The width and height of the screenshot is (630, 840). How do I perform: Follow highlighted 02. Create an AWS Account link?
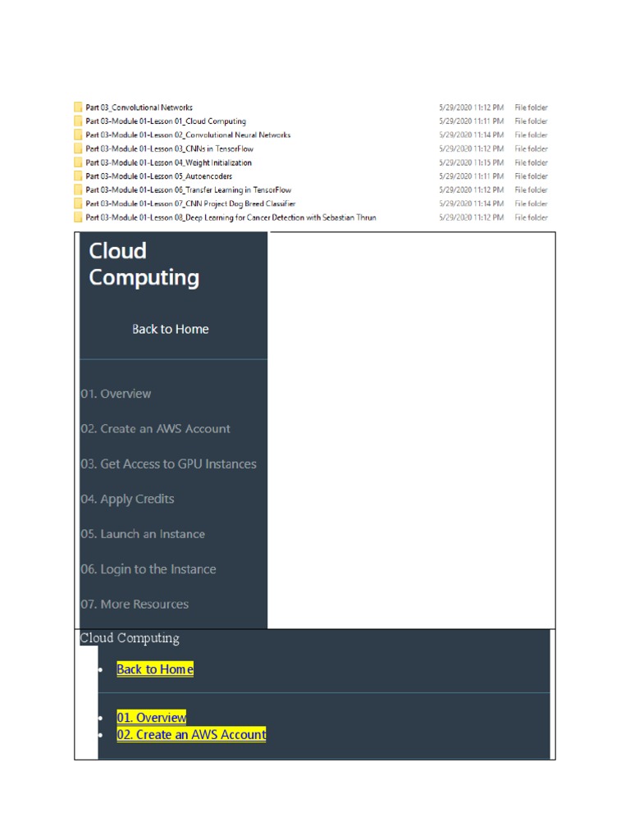[x=191, y=734]
